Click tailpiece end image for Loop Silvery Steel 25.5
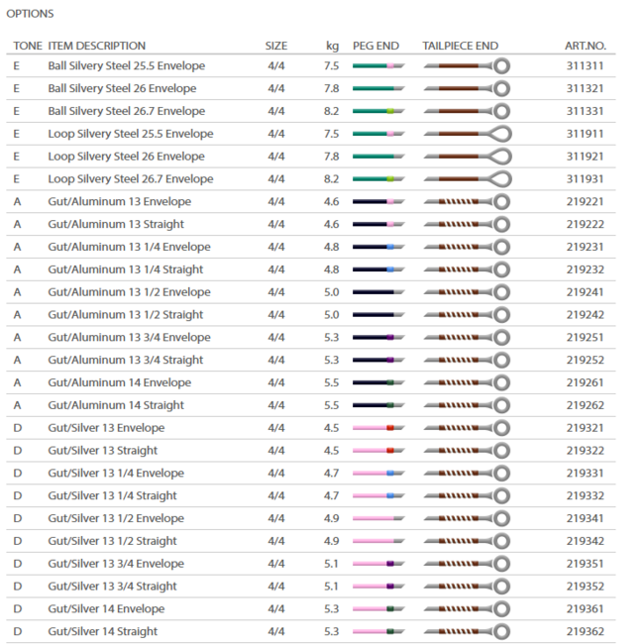Viewport: 644px width, 644px height. (x=467, y=134)
